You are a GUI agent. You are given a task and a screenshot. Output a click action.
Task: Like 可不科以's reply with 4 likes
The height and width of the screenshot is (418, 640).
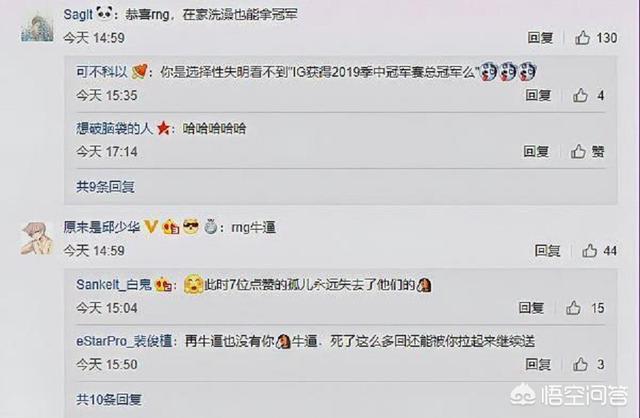click(x=580, y=96)
